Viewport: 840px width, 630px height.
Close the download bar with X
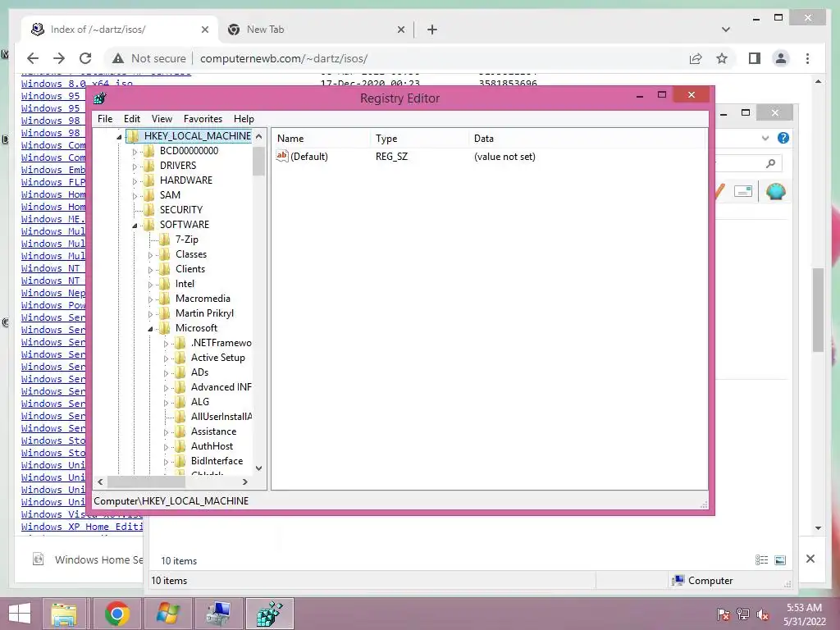pos(810,559)
